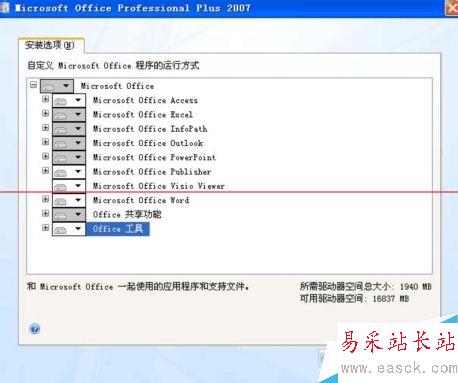The image size is (458, 383).
Task: Select Office 共享功能 in tree
Action: 127,215
